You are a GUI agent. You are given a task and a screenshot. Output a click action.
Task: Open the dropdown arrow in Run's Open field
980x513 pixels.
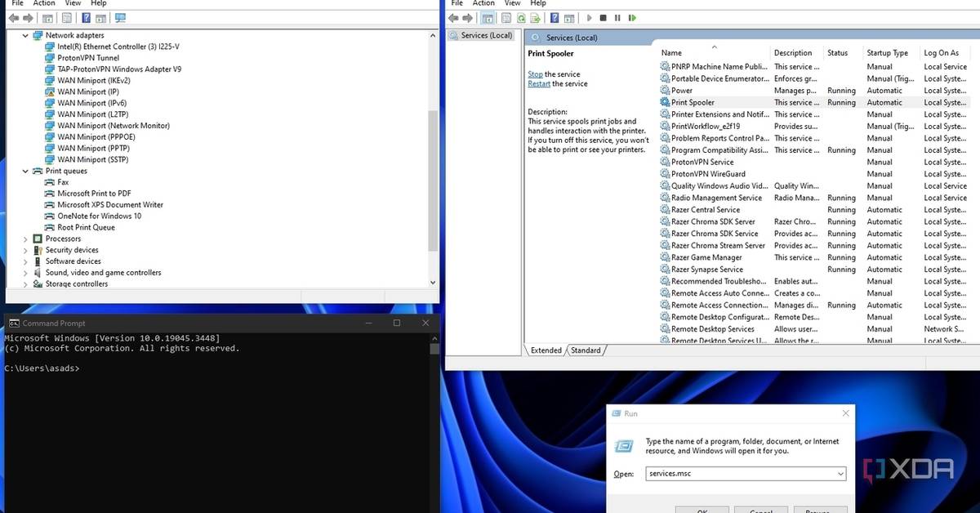(840, 474)
